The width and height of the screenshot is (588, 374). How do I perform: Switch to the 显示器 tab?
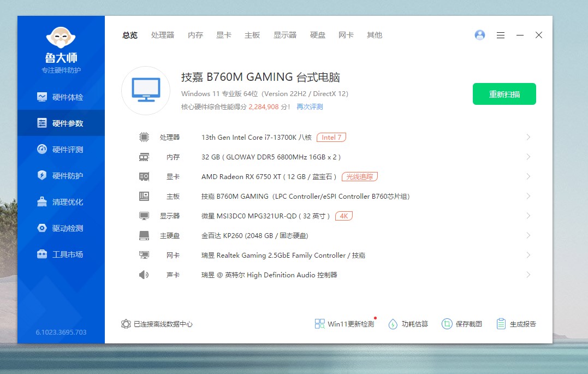coord(285,35)
